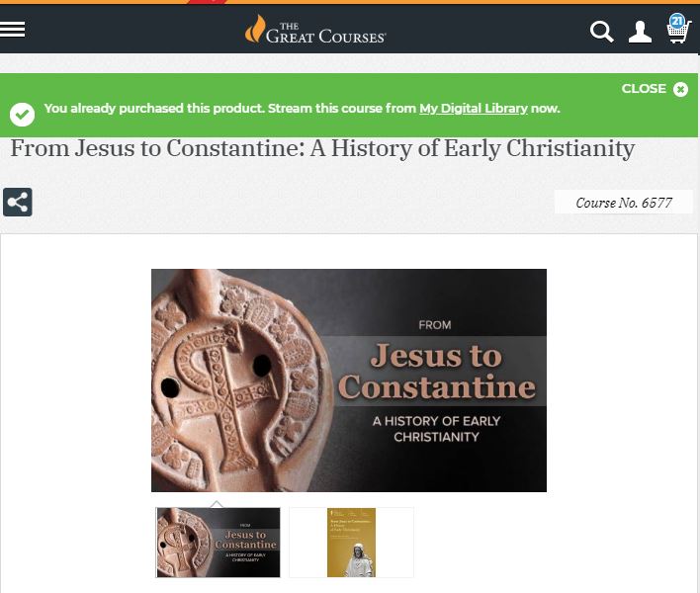Select the Jesus to Constantine lamp thumbnail
Viewport: 700px width, 593px height.
point(218,543)
